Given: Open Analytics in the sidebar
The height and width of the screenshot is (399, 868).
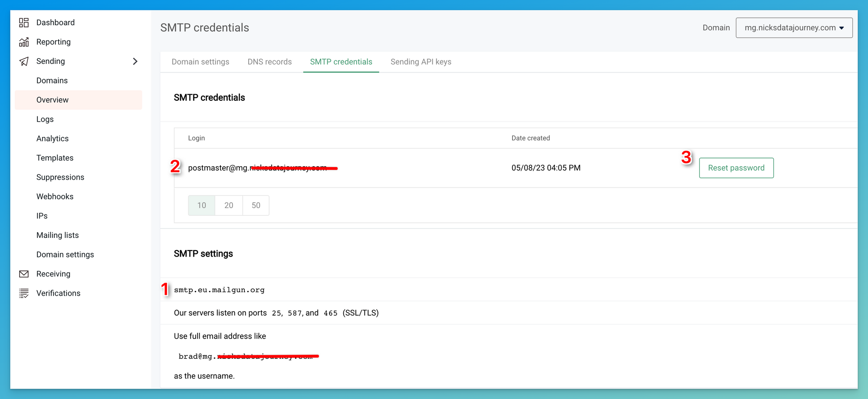Looking at the screenshot, I should coord(53,138).
